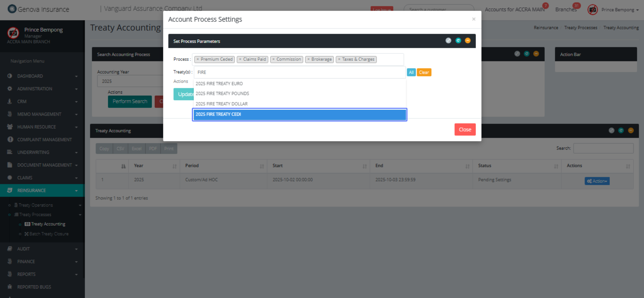This screenshot has width=644, height=298.
Task: Dismiss the Account Process Settings dialog with X
Action: pyautogui.click(x=474, y=19)
